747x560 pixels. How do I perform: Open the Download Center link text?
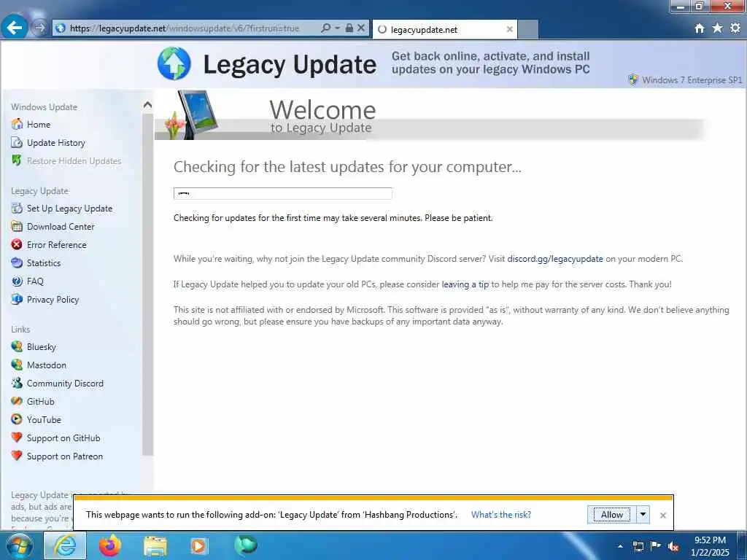pyautogui.click(x=61, y=227)
